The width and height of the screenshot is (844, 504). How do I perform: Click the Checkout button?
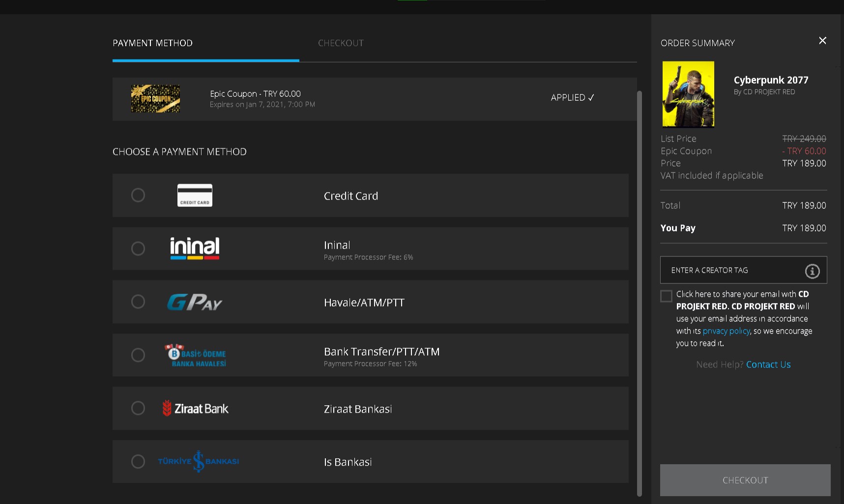pyautogui.click(x=745, y=480)
